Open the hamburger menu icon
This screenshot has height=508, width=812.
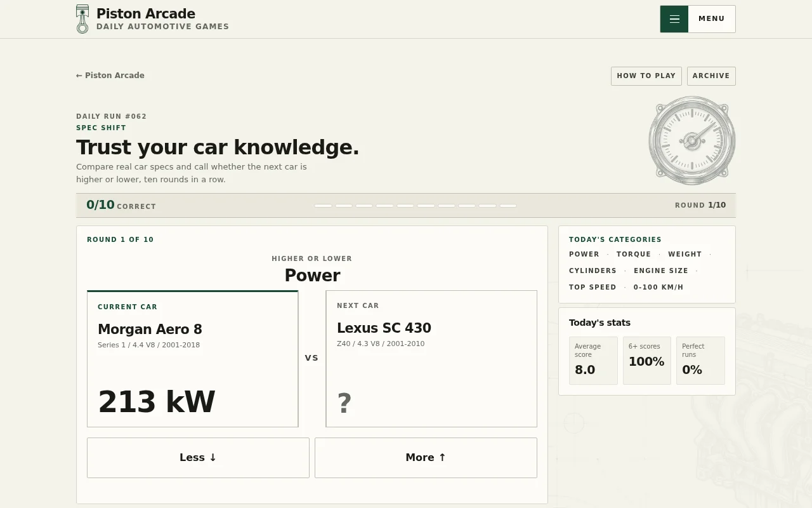pyautogui.click(x=674, y=19)
